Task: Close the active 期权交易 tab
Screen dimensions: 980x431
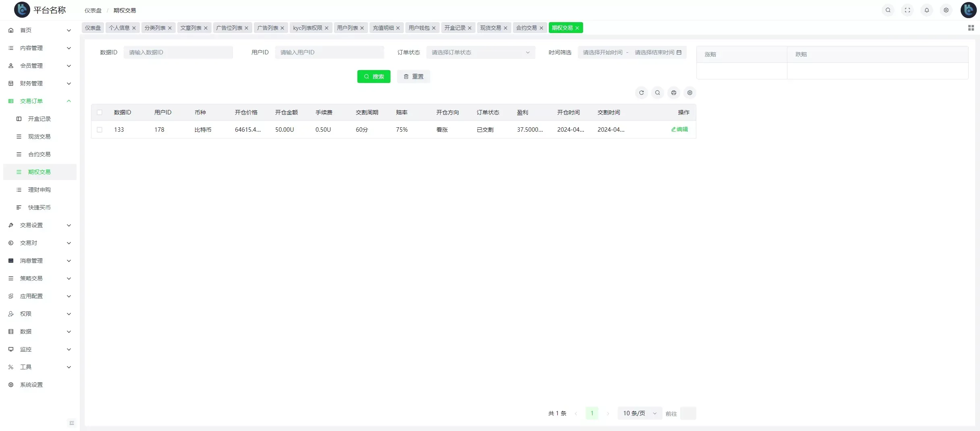Action: [x=577, y=28]
